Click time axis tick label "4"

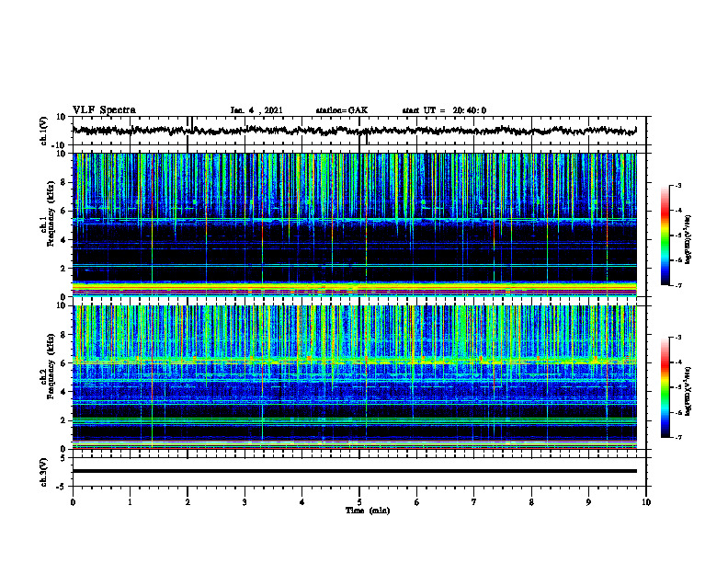click(x=302, y=502)
